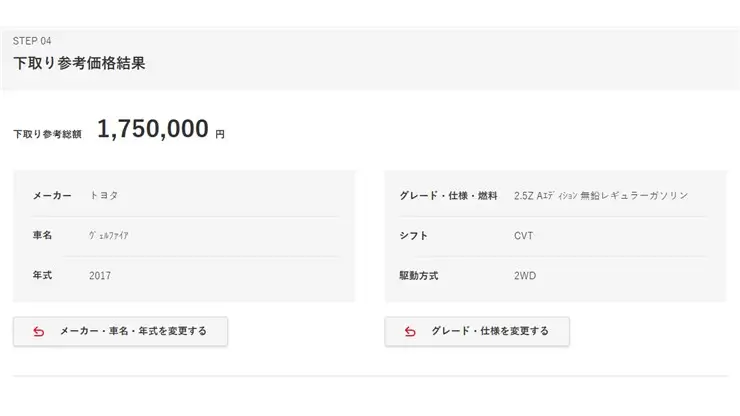Viewport: 740px width, 416px height.
Task: Click the red return arrow icon beside グレード・仕様
Action: click(x=410, y=332)
